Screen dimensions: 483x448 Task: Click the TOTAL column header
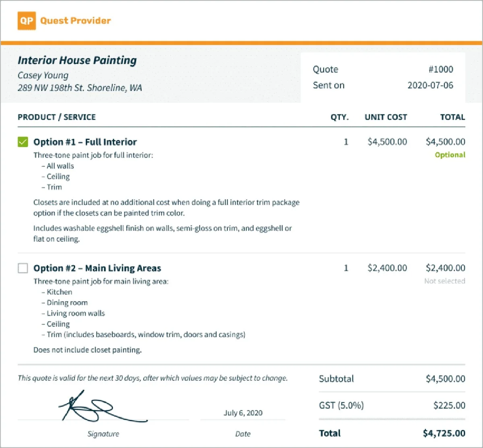point(452,117)
